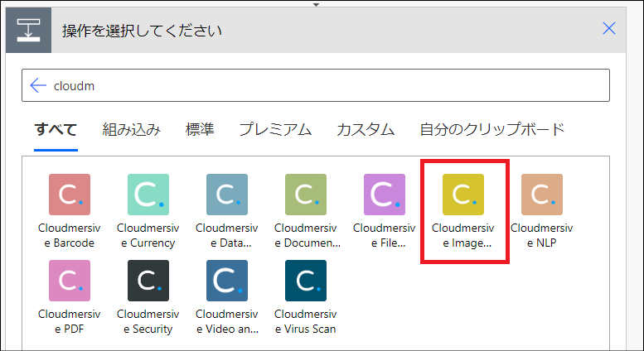Click the 操作を選択してください header title
This screenshot has width=644, height=351.
tap(142, 31)
